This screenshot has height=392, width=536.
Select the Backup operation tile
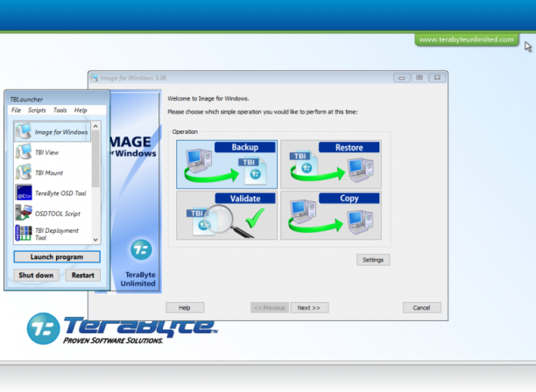pos(227,164)
